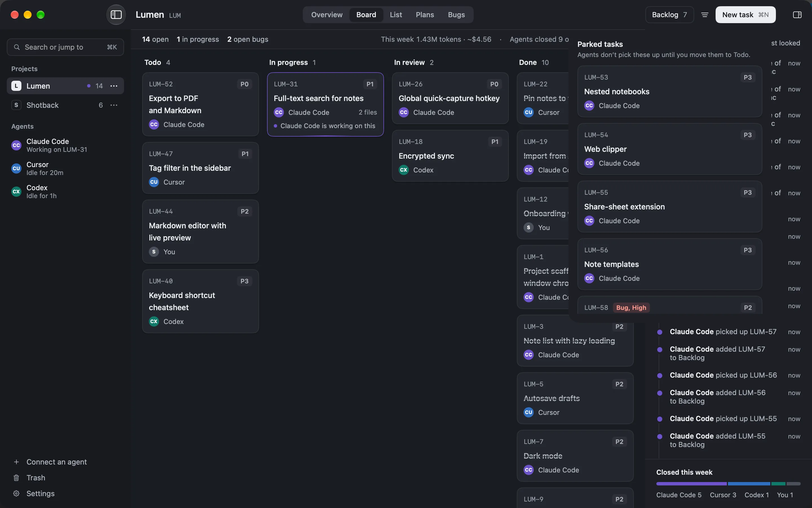Screen dimensions: 812x508
Task: Click the S icon of Shotback project
Action: [16, 105]
